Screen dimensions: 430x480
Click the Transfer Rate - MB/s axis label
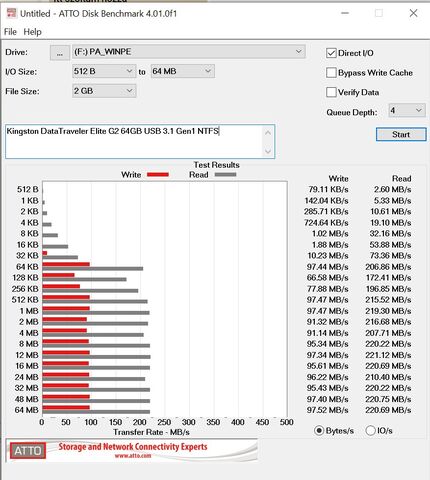click(x=151, y=432)
